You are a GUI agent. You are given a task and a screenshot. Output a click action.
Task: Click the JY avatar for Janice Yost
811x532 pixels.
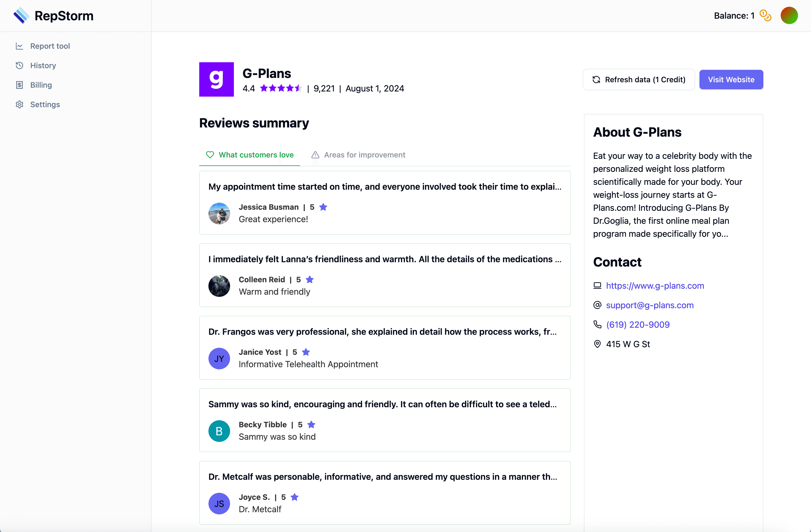coord(219,358)
